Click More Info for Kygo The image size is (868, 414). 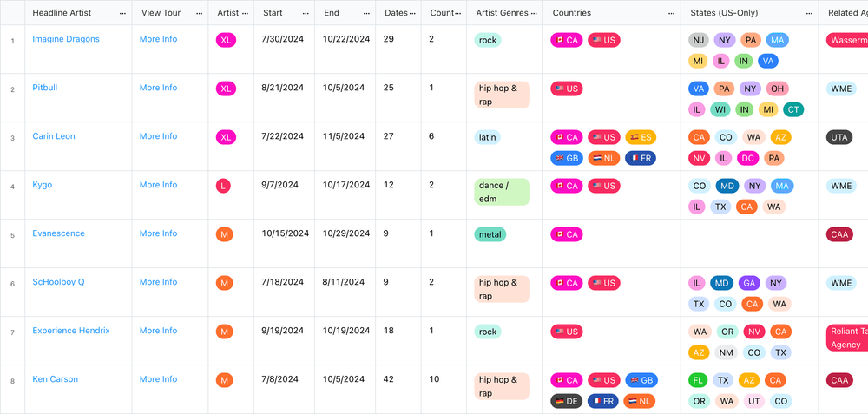coord(158,185)
